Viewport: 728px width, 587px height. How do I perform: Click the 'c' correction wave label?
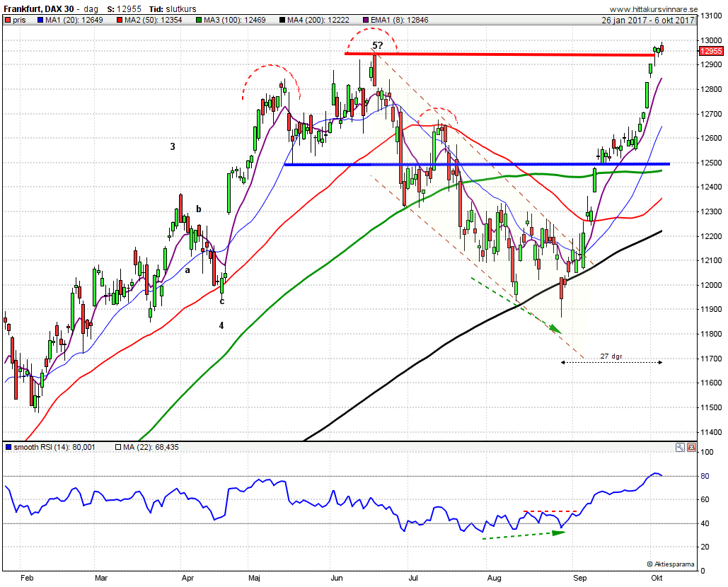click(222, 301)
